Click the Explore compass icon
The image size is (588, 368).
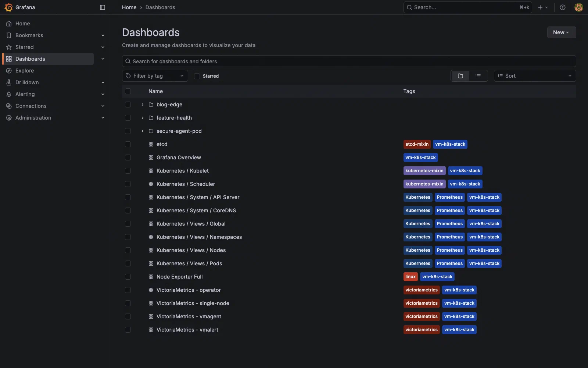(9, 71)
